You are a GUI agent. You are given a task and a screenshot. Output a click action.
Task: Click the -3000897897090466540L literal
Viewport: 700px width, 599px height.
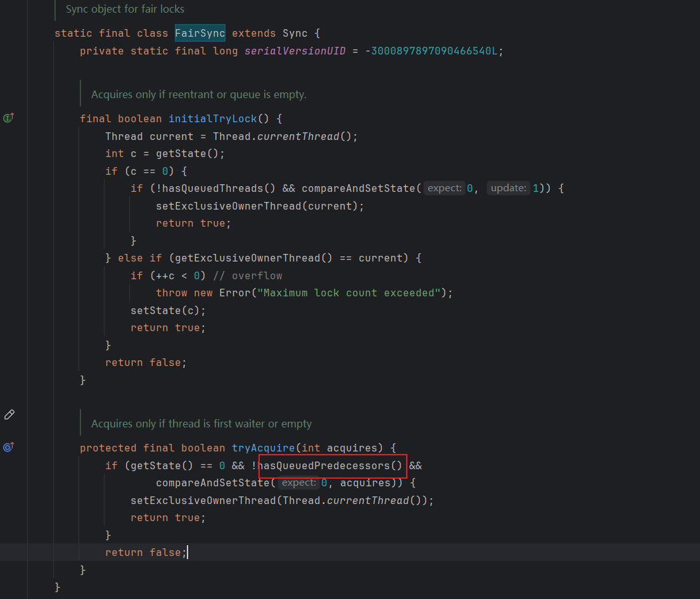(431, 51)
